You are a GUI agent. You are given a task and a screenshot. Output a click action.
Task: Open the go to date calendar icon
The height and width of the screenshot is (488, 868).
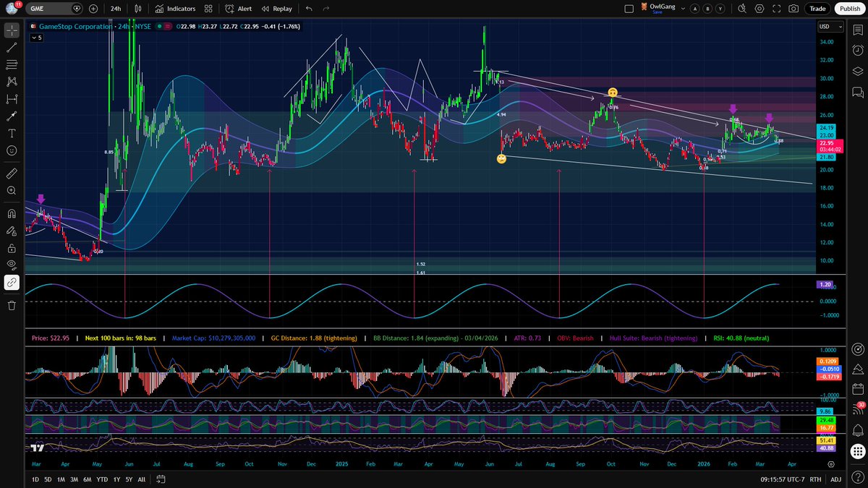pos(161,479)
